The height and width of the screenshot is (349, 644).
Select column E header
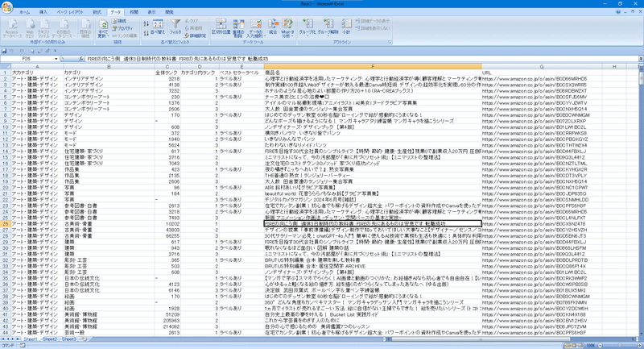coord(242,67)
